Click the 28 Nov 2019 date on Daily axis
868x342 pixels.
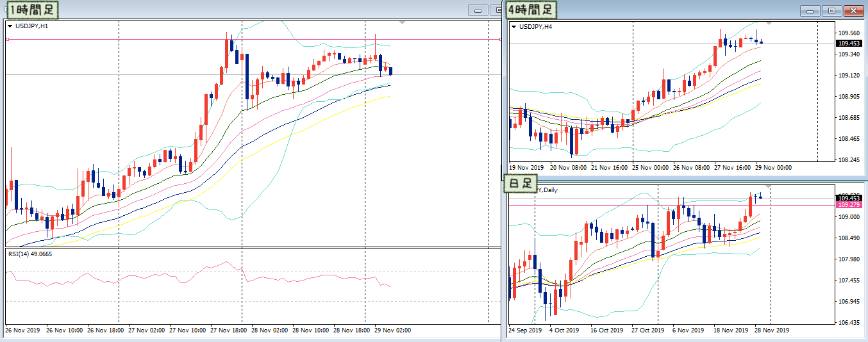772,330
